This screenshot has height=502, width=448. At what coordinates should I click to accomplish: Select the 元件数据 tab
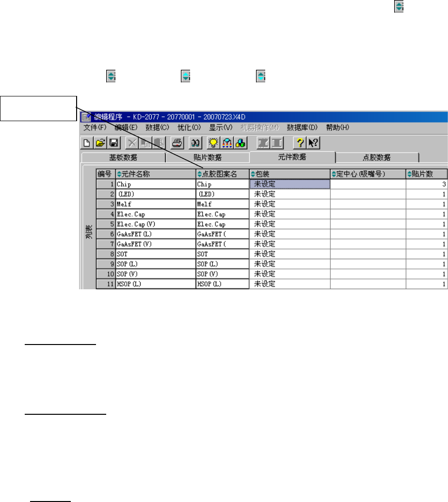(x=292, y=157)
